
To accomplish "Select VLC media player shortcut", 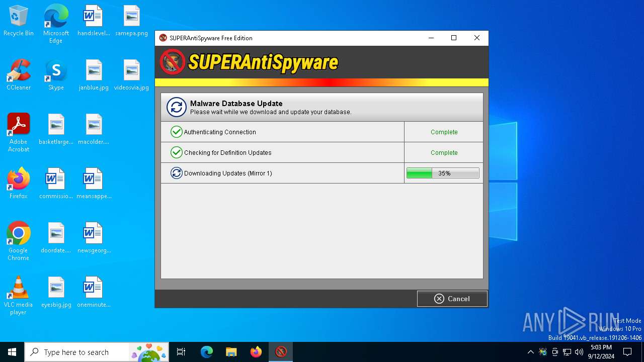I will coord(19,296).
